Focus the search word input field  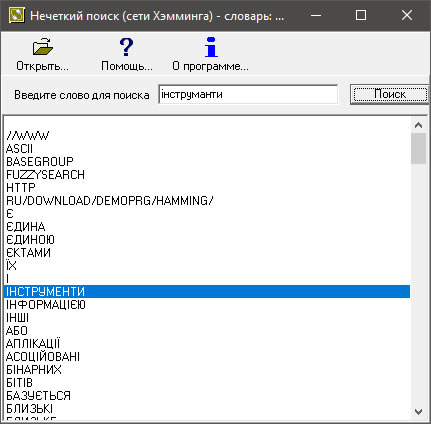pos(248,95)
